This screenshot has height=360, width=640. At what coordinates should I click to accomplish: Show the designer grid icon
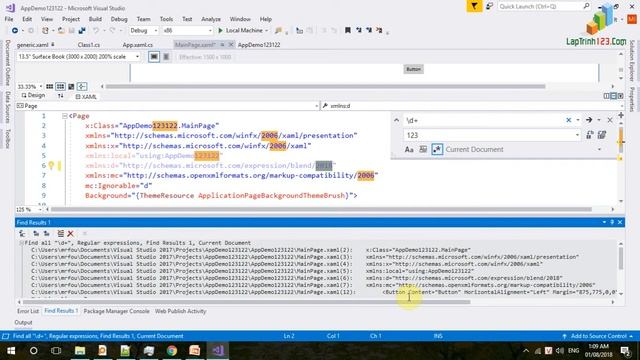point(49,87)
